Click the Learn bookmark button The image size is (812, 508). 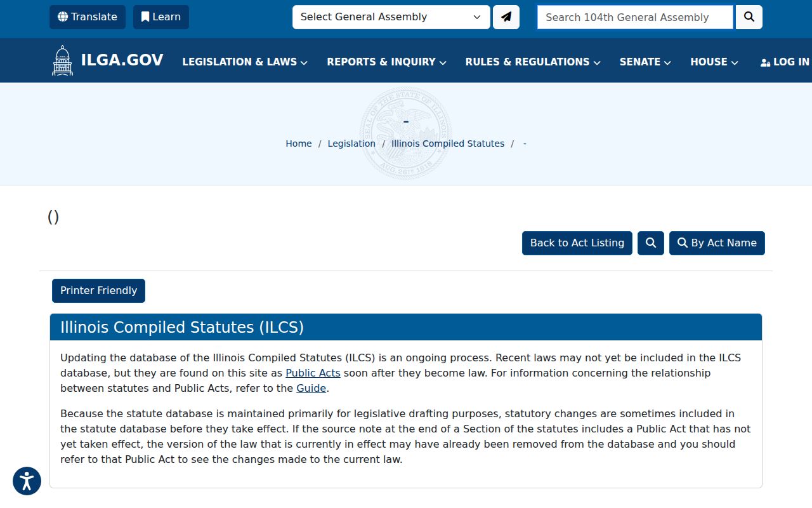point(161,17)
